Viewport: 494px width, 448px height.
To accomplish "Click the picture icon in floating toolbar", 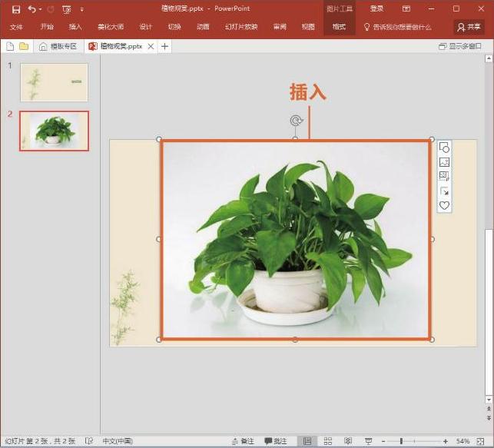I will 444,162.
